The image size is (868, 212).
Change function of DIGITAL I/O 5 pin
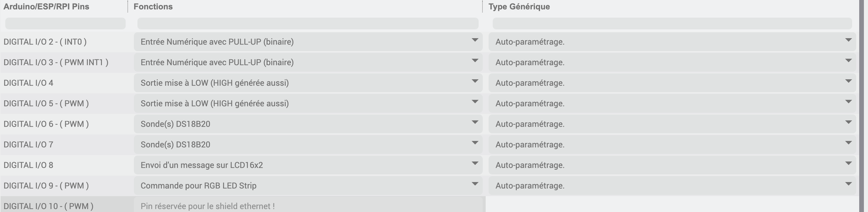point(308,103)
